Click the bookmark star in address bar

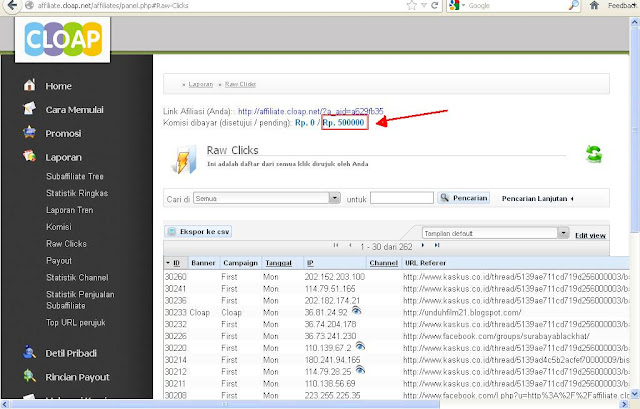click(412, 5)
